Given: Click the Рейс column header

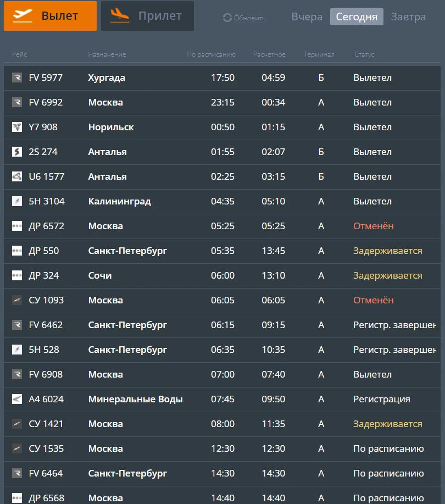Looking at the screenshot, I should [x=20, y=54].
